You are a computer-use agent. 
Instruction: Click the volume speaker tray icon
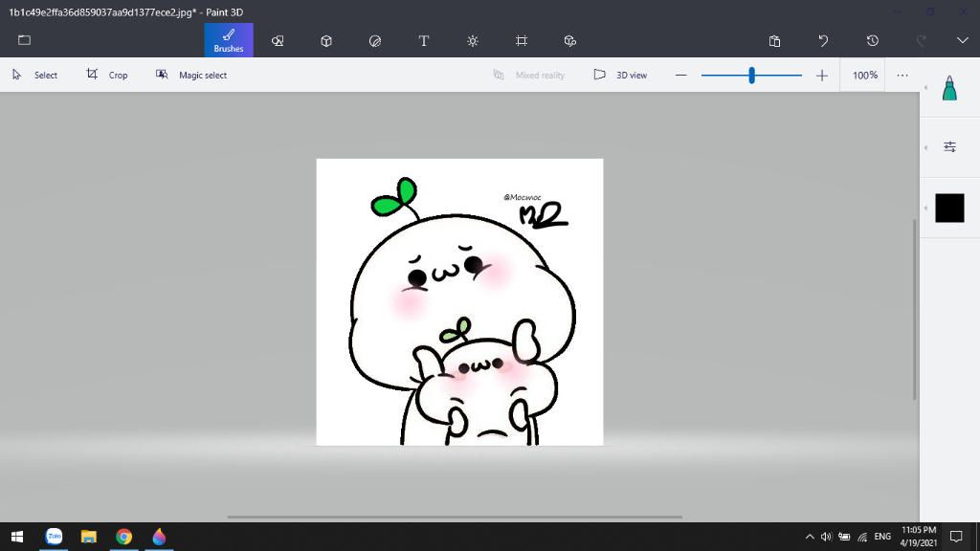point(826,537)
